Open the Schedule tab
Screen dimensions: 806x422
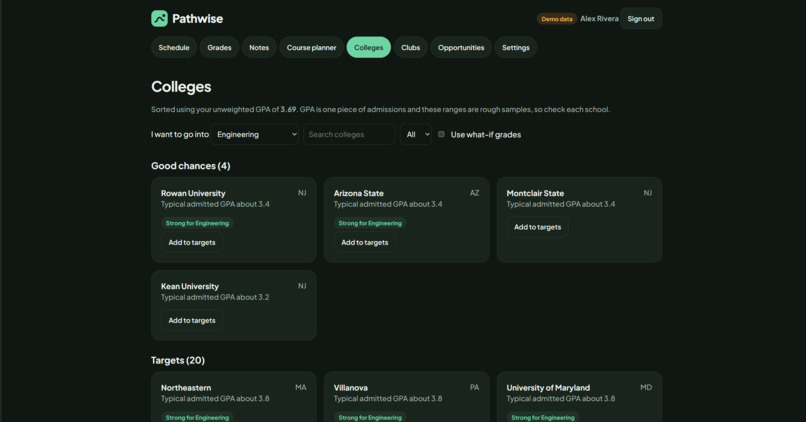click(174, 47)
